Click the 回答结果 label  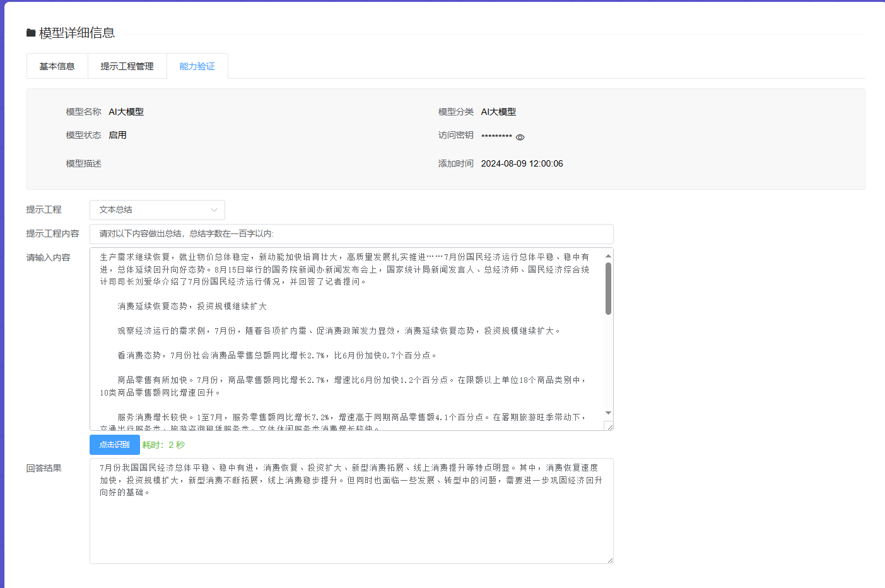click(44, 468)
